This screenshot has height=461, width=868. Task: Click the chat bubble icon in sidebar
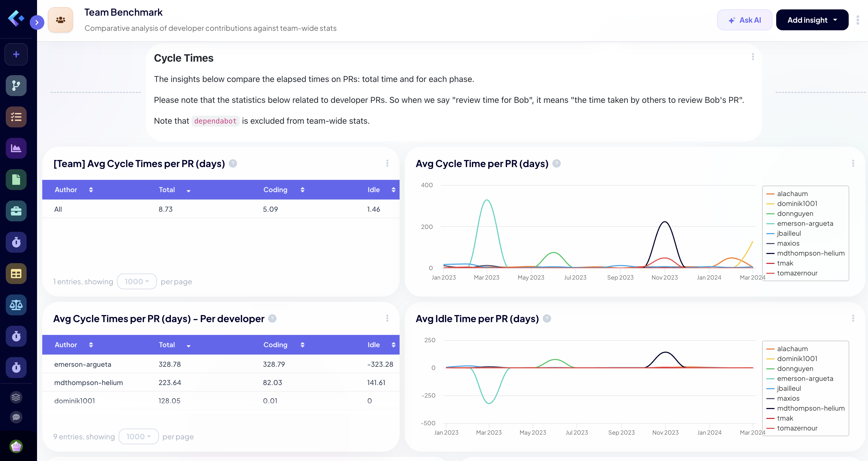pyautogui.click(x=16, y=417)
